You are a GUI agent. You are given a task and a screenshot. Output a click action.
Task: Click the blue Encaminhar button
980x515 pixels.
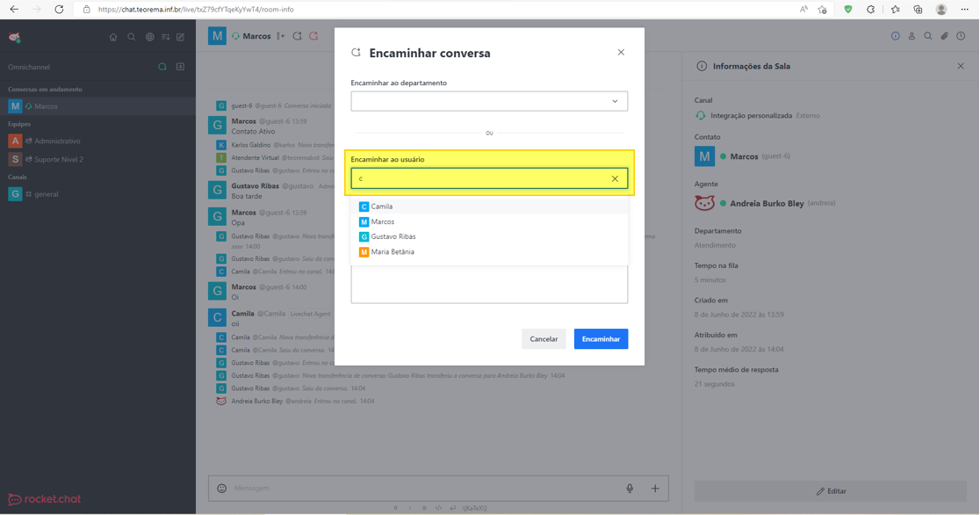(x=601, y=339)
